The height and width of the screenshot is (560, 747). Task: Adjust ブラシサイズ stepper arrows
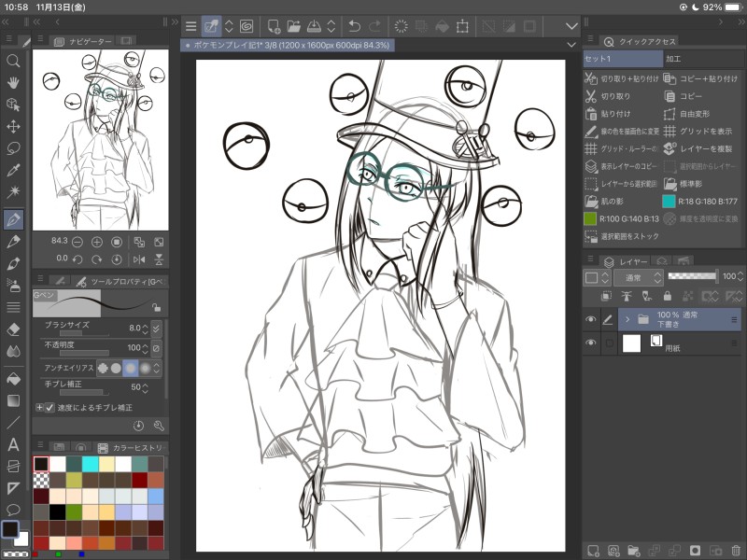pyautogui.click(x=145, y=329)
